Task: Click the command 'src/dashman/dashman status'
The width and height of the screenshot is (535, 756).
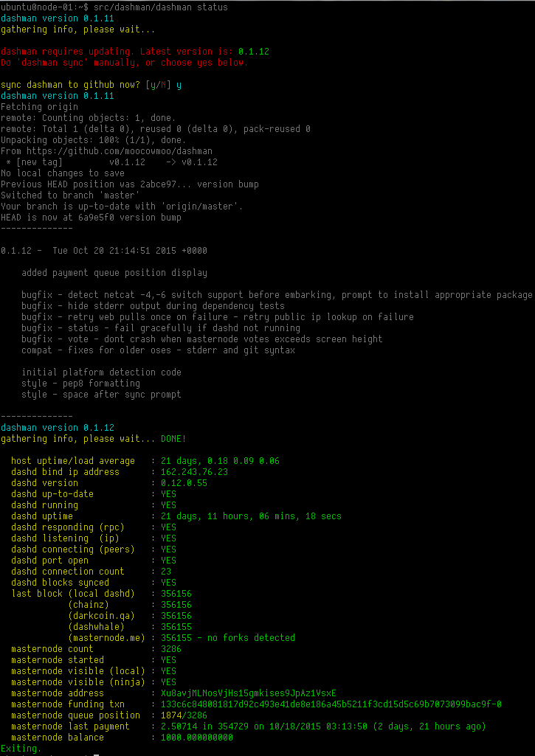Action: [x=161, y=7]
